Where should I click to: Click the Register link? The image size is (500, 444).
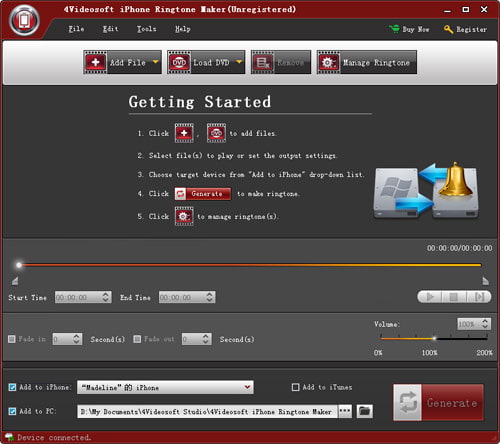(x=465, y=29)
